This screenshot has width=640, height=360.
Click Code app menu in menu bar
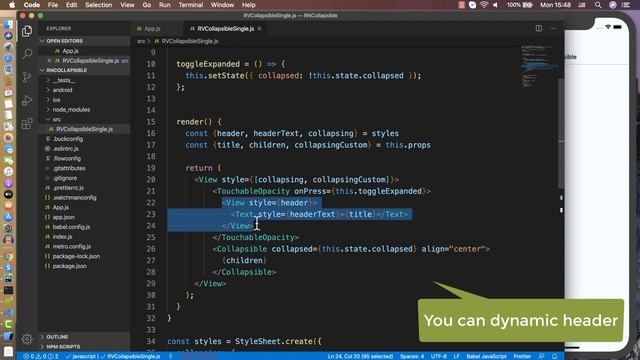(x=31, y=5)
